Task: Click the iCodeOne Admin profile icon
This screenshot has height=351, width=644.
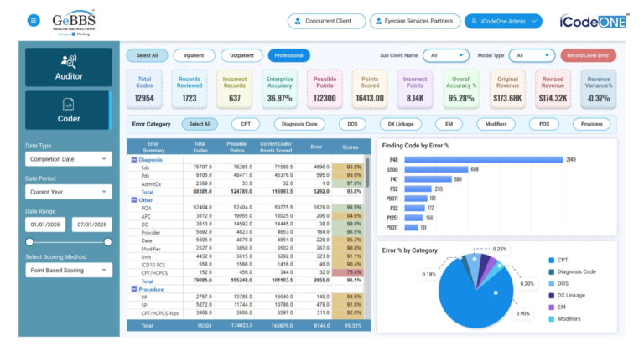Action: click(x=474, y=21)
